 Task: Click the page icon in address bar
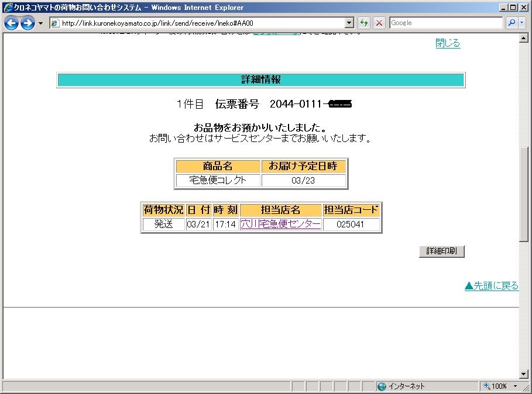point(54,23)
